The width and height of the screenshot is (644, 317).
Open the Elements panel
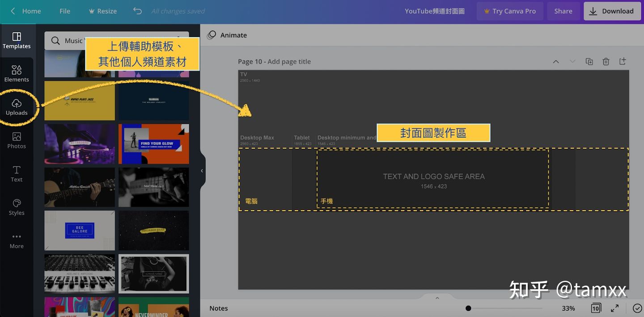pos(17,73)
